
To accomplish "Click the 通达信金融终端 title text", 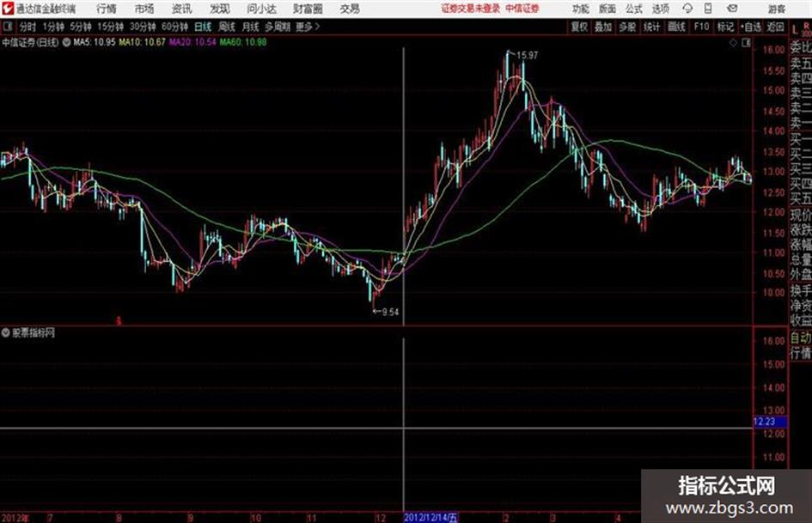I will tap(46, 9).
